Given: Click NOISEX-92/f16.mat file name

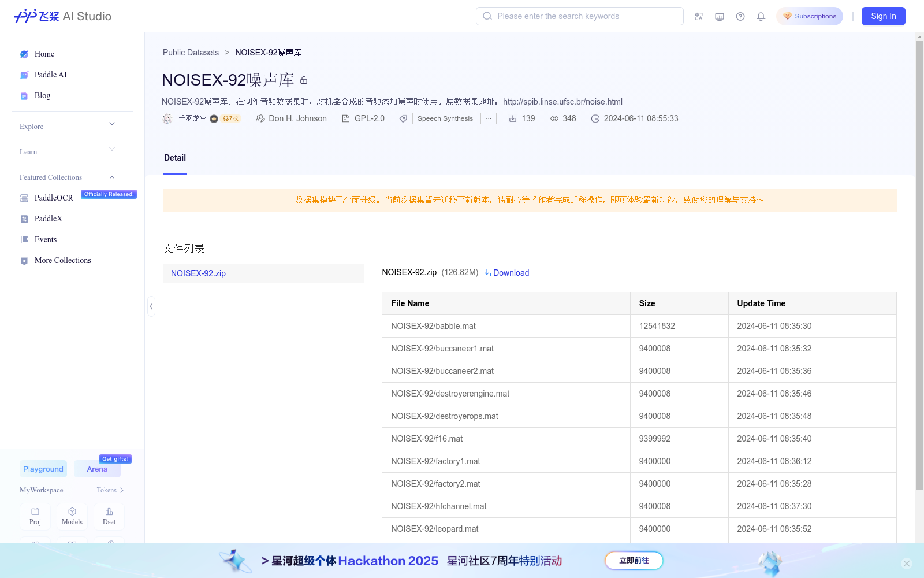Looking at the screenshot, I should coord(427,439).
